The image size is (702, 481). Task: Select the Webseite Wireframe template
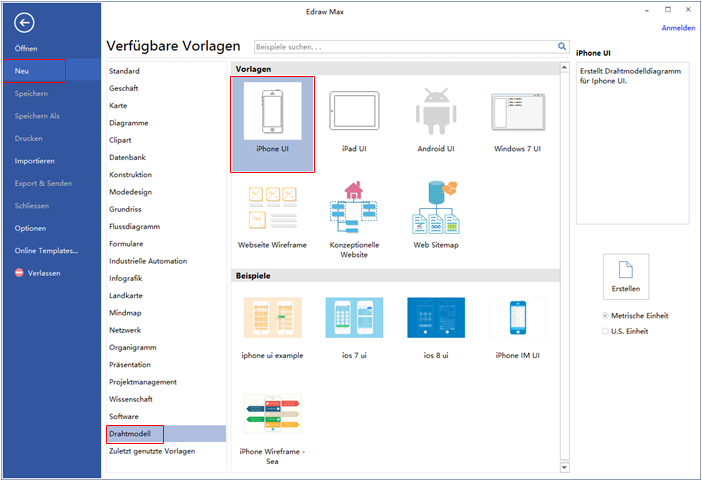pyautogui.click(x=273, y=208)
